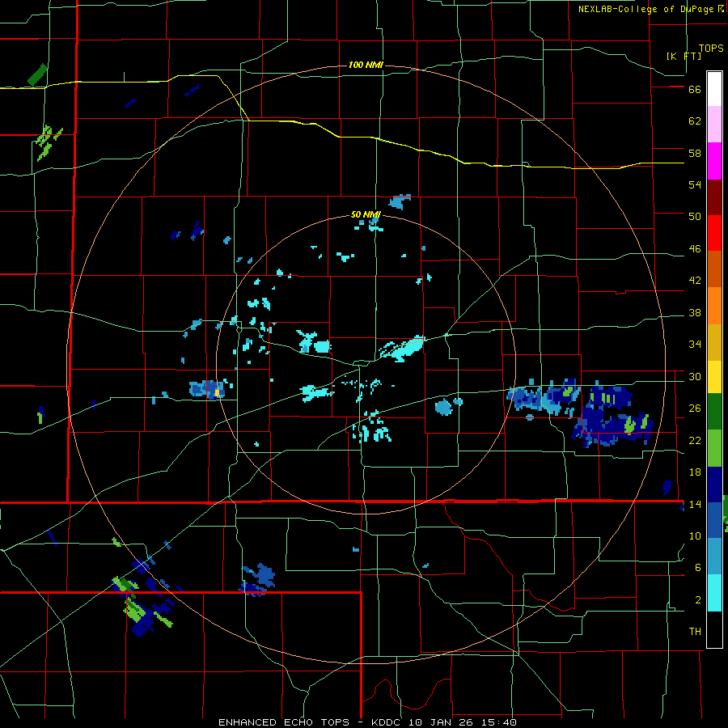The height and width of the screenshot is (728, 728).
Task: Pick the light orange legend color band
Action: pos(714,305)
